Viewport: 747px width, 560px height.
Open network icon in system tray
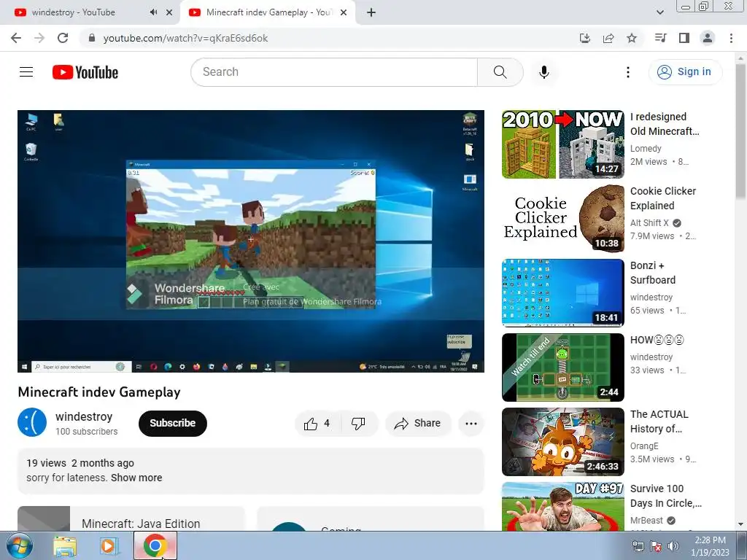(x=638, y=546)
